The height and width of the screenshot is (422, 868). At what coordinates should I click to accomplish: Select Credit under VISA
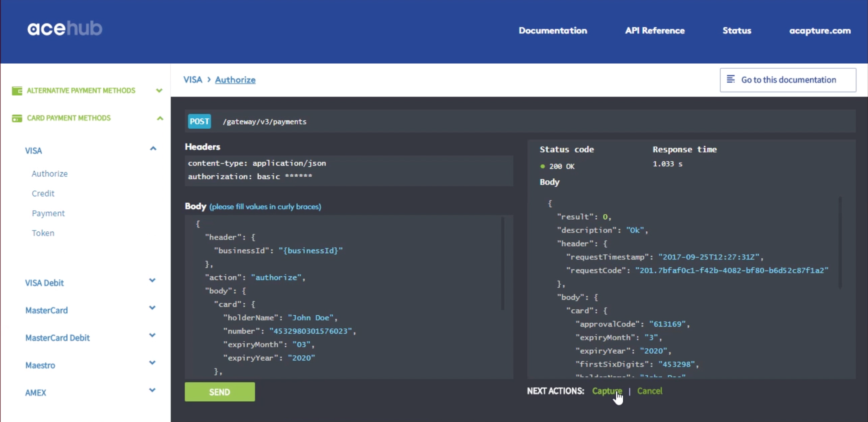point(43,194)
